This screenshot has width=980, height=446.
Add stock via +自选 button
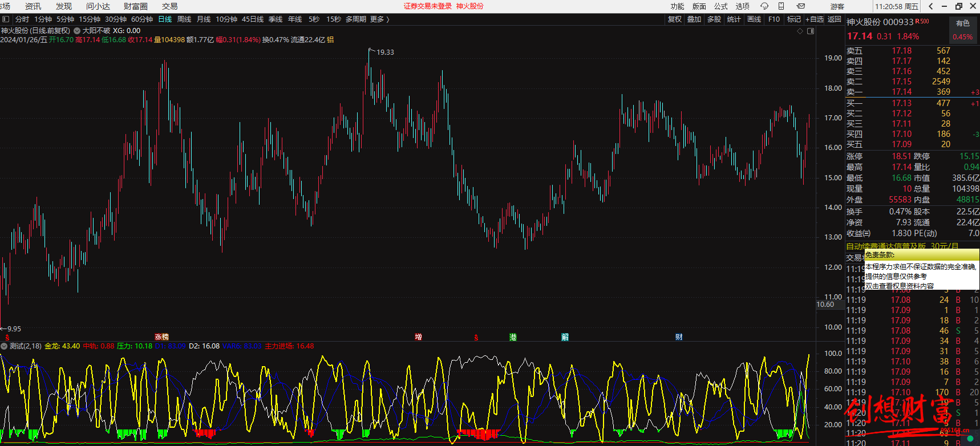pyautogui.click(x=815, y=19)
